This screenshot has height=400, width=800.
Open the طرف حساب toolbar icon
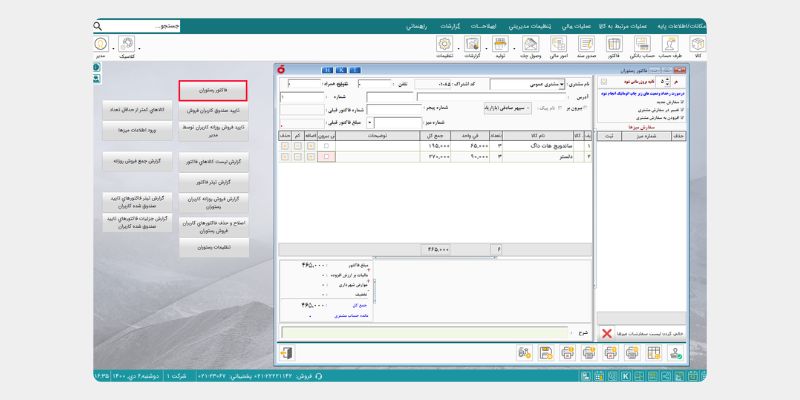click(669, 44)
